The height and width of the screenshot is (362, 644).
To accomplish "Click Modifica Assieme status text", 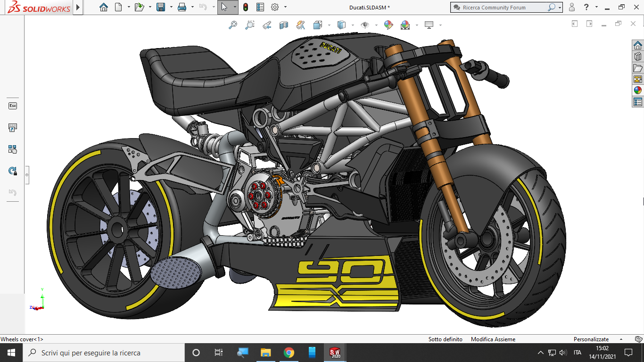I will click(493, 339).
